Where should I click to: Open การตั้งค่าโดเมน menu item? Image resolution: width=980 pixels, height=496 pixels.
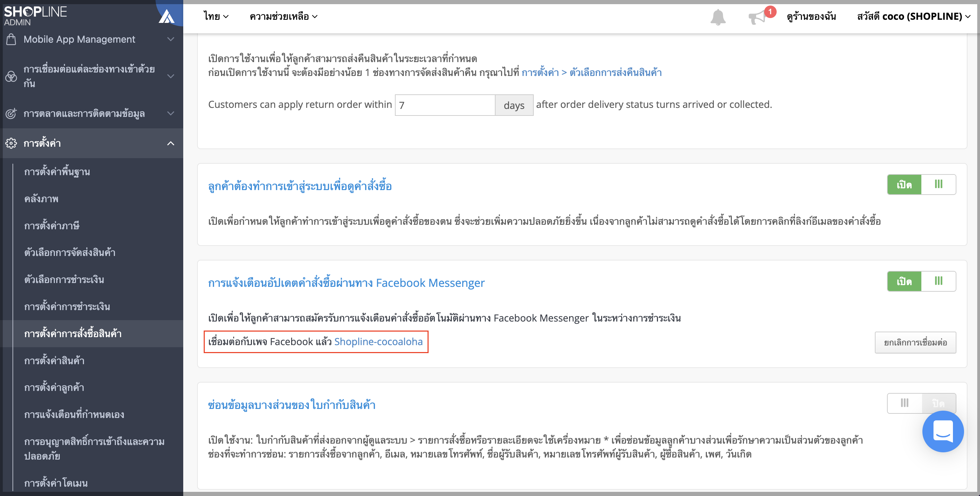point(56,483)
